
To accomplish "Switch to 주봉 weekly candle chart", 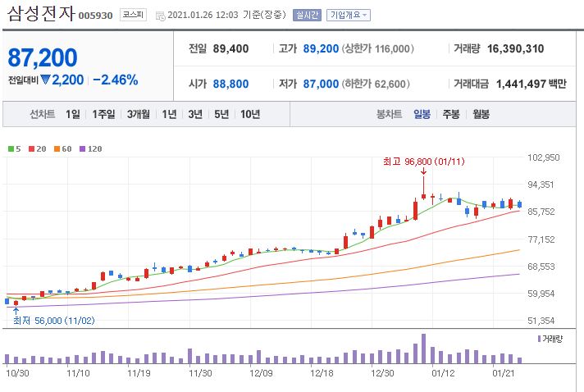I will [451, 114].
